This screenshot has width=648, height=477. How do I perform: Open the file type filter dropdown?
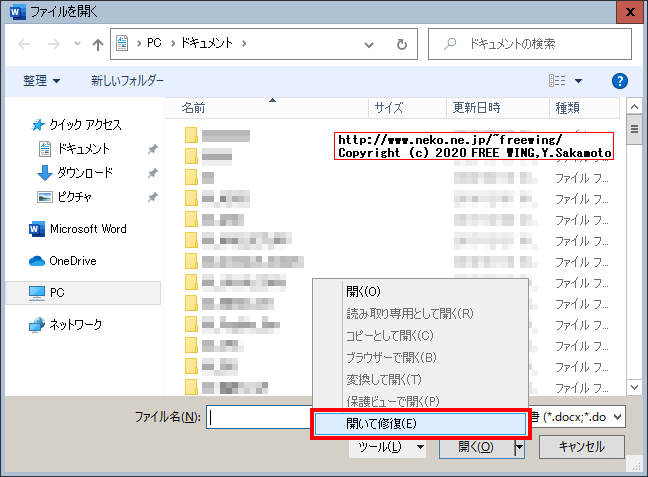point(617,417)
